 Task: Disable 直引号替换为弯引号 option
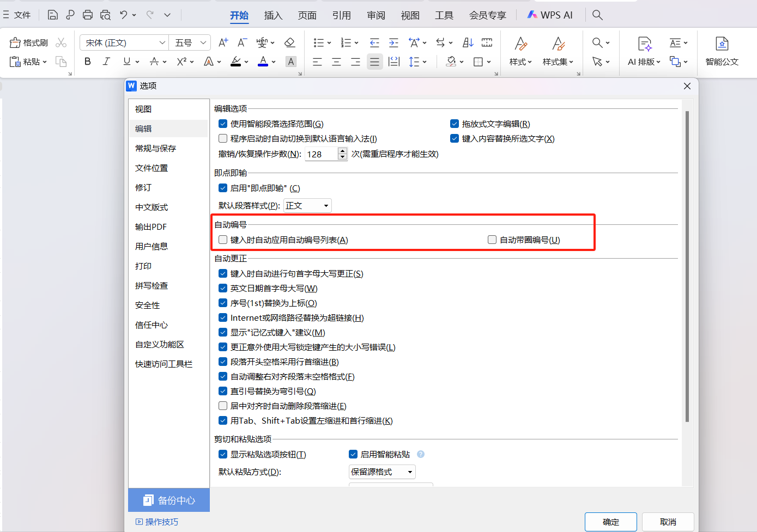pos(222,391)
